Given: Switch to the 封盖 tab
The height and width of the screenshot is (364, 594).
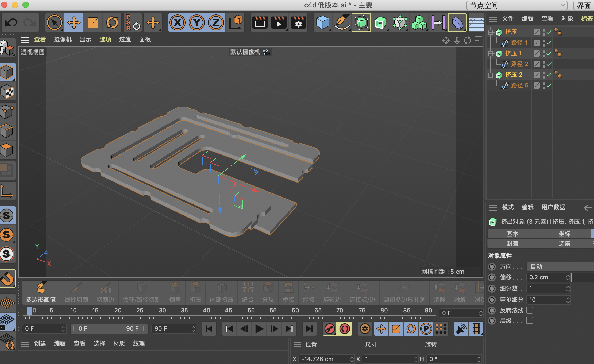Looking at the screenshot, I should tap(512, 243).
